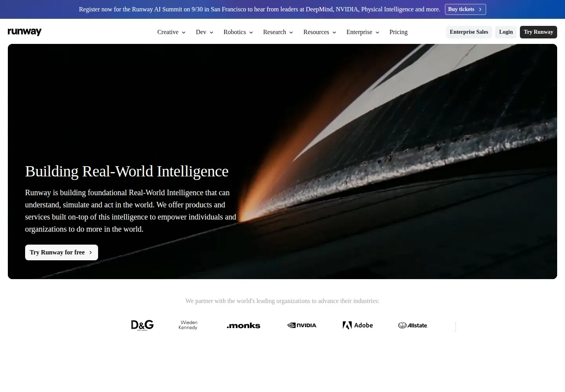Go to the Pricing page
The width and height of the screenshot is (565, 392).
click(399, 32)
